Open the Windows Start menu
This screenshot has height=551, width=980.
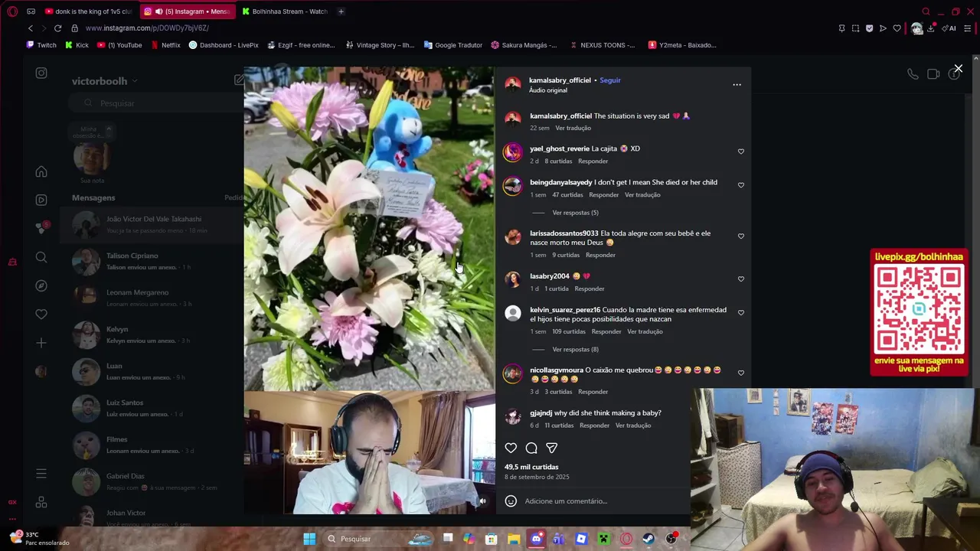[x=309, y=539]
